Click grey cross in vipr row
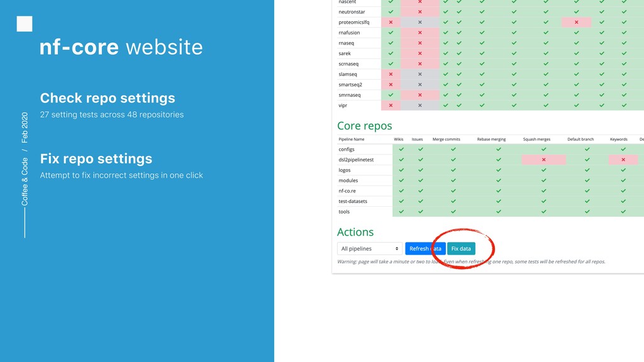 coord(419,106)
